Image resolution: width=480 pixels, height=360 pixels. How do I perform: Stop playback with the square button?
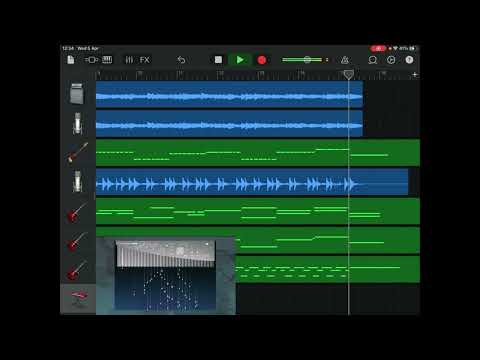218,60
